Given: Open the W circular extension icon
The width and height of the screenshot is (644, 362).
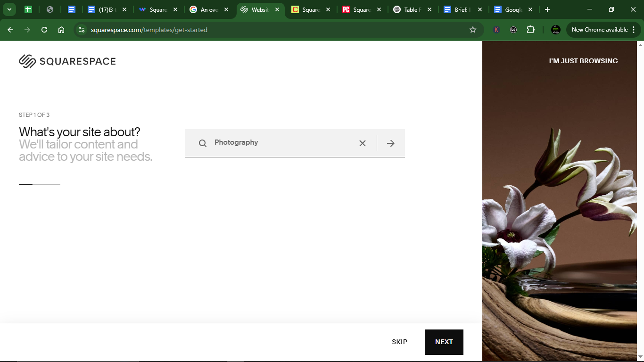Looking at the screenshot, I should click(513, 30).
